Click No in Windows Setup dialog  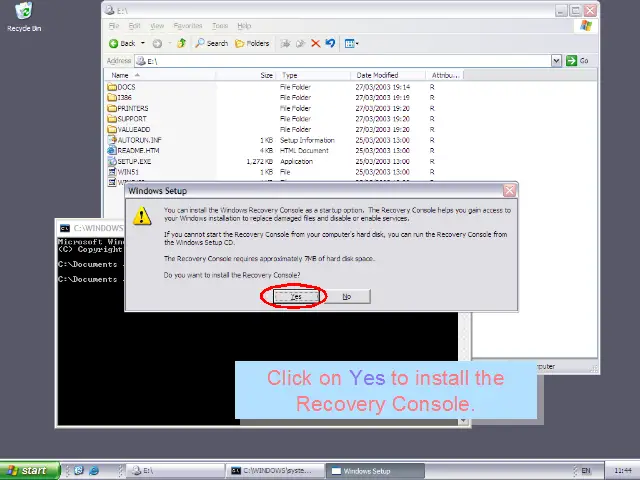point(347,296)
